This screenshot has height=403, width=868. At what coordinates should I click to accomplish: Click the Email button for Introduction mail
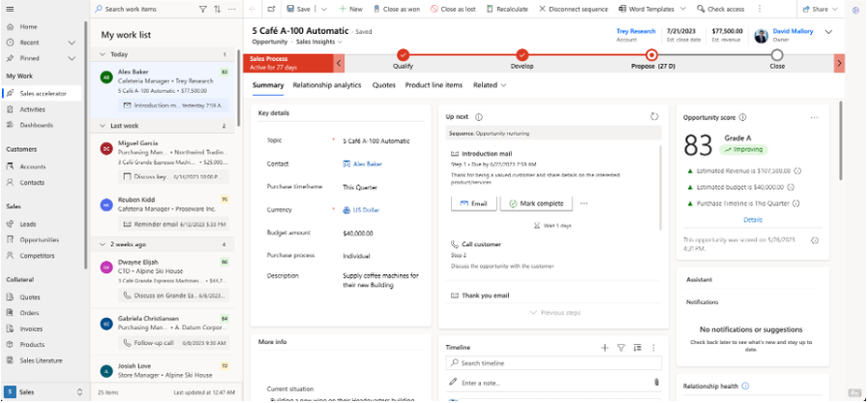pos(474,203)
